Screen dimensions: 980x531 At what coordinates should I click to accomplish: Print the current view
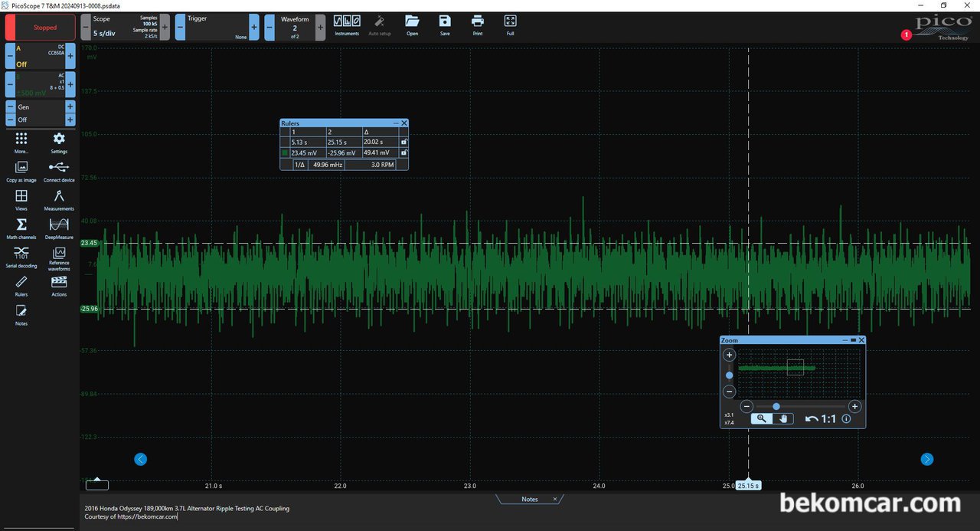478,25
